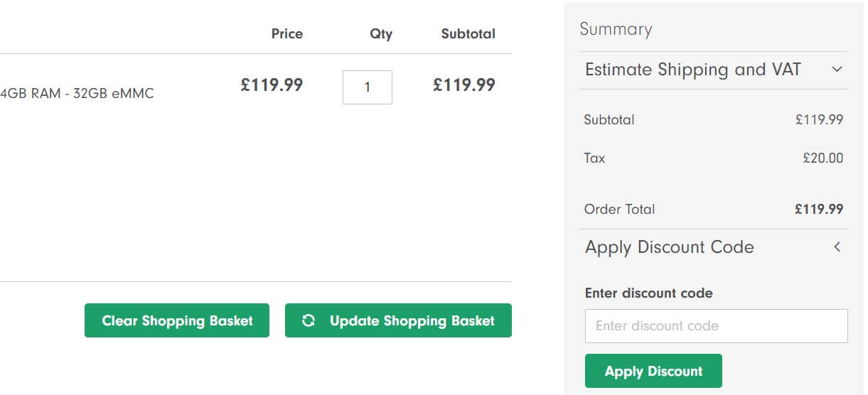
Task: Focus the quantity box showing 1
Action: tap(367, 87)
